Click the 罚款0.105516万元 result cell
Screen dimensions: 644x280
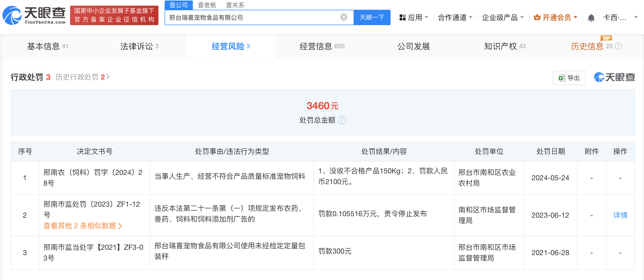[373, 214]
